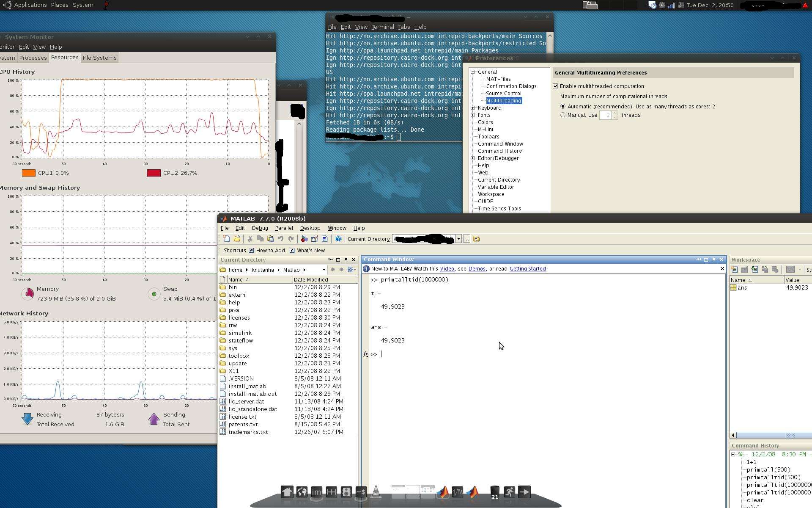Click the Copy icon in MATLAB toolbar

260,239
